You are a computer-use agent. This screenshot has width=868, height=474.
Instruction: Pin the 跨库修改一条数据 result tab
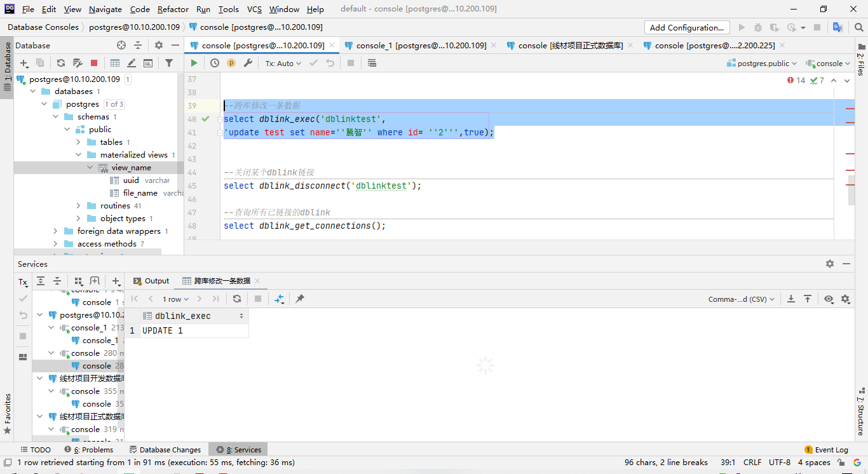[x=300, y=299]
